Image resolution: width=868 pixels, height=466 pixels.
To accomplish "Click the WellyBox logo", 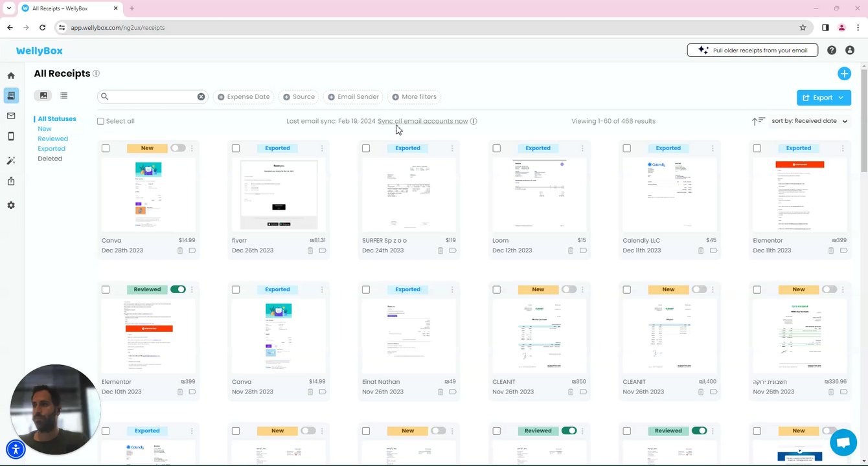I will 40,50.
